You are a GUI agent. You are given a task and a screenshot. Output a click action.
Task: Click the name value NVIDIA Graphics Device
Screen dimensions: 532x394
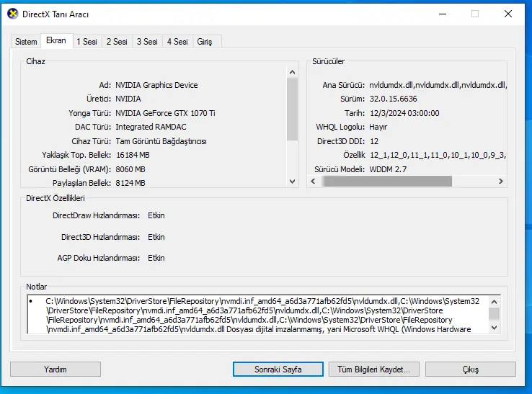coord(156,85)
